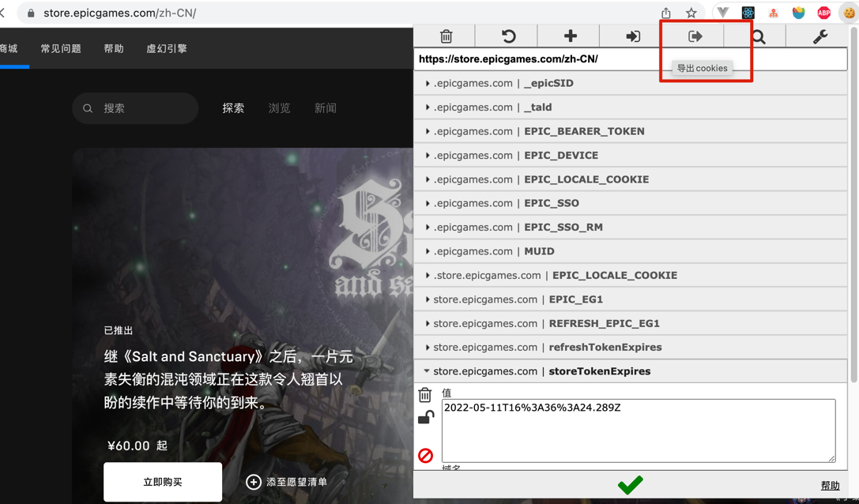Open the 常见问题 nav item

point(61,49)
